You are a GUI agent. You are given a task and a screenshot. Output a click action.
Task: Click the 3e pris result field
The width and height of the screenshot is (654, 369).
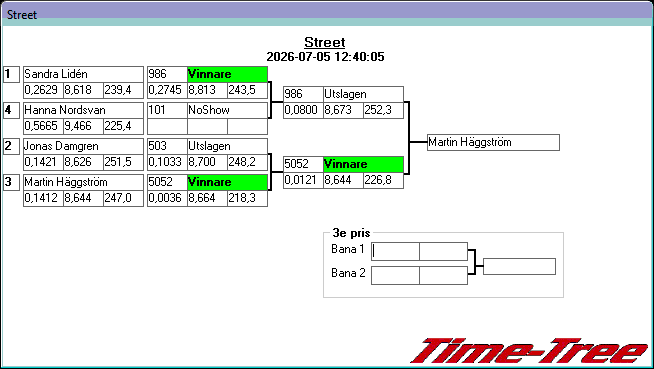point(519,266)
